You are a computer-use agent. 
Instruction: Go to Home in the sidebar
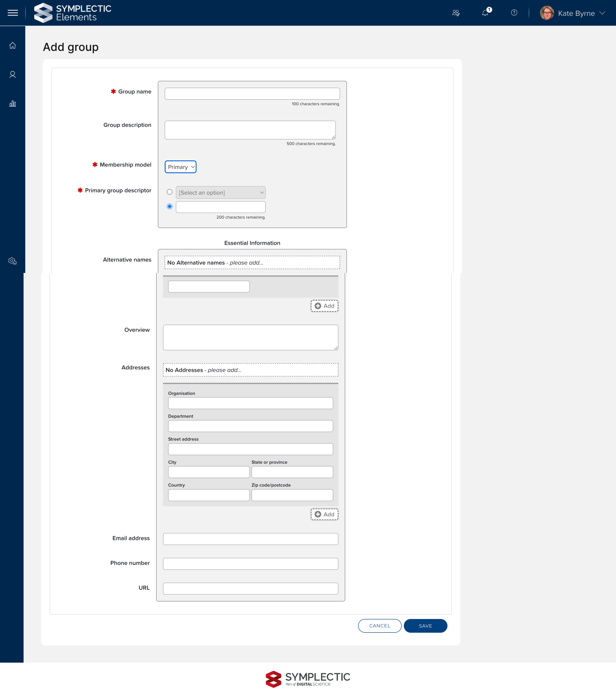(13, 46)
